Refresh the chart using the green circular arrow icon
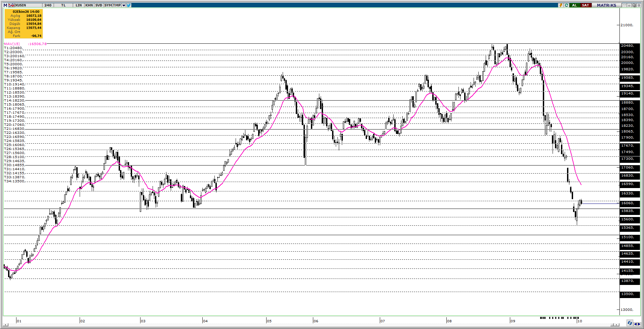The height and width of the screenshot is (329, 644). coord(566,5)
